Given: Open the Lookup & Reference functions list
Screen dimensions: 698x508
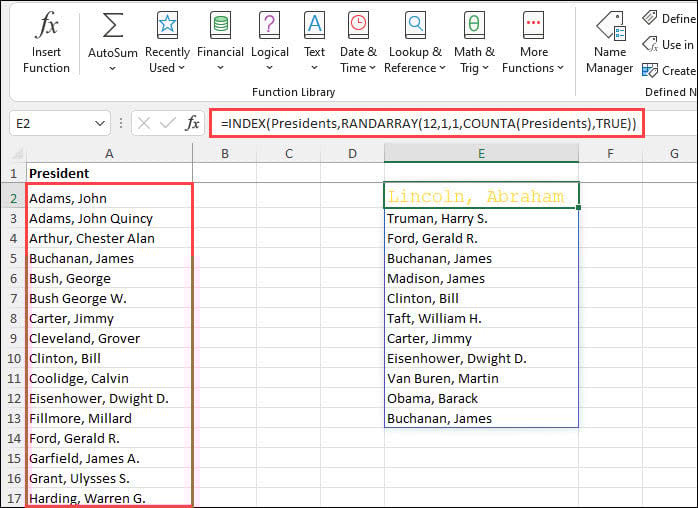Looking at the screenshot, I should 415,42.
